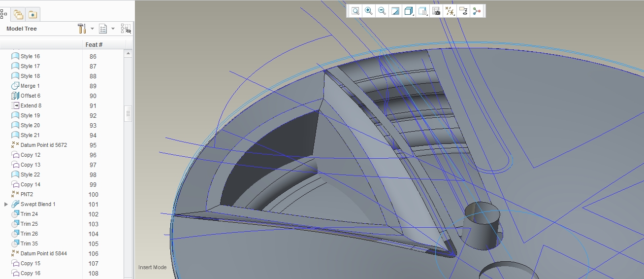Click the Zoom In magnifier icon
Screen dimensions: 644x279
pyautogui.click(x=368, y=11)
